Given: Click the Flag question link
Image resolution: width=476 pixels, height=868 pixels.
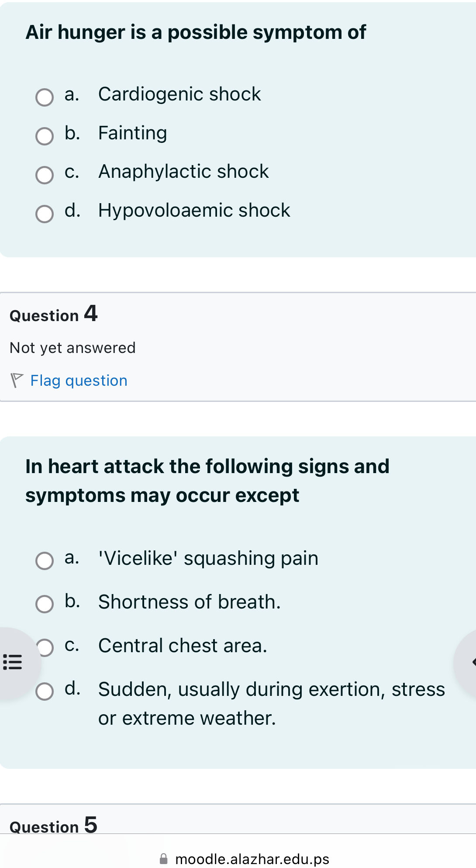Looking at the screenshot, I should pos(79,380).
